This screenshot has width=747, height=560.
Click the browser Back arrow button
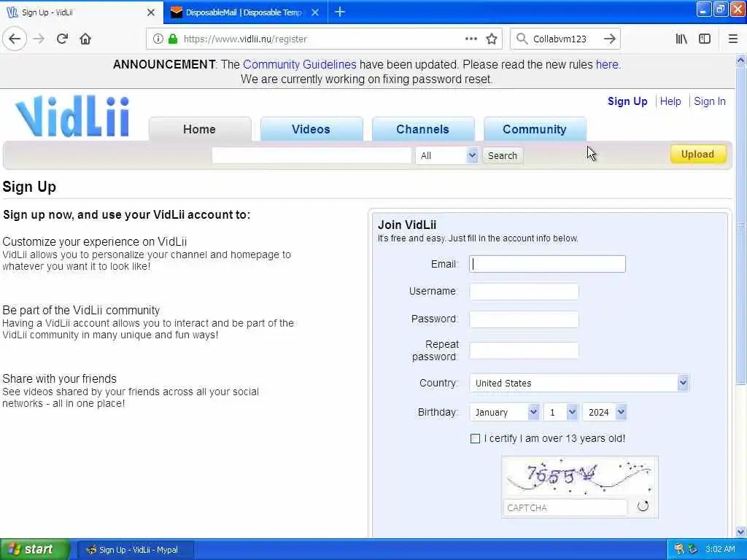[15, 39]
